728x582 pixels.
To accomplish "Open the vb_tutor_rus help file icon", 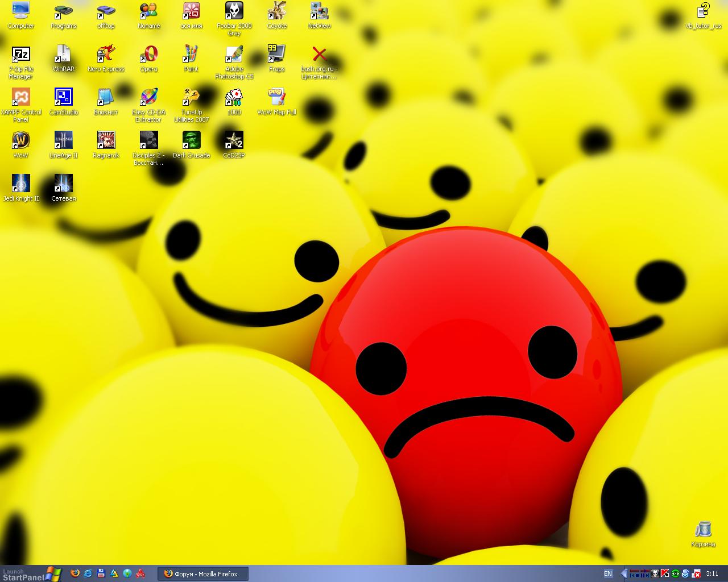I will [x=703, y=15].
